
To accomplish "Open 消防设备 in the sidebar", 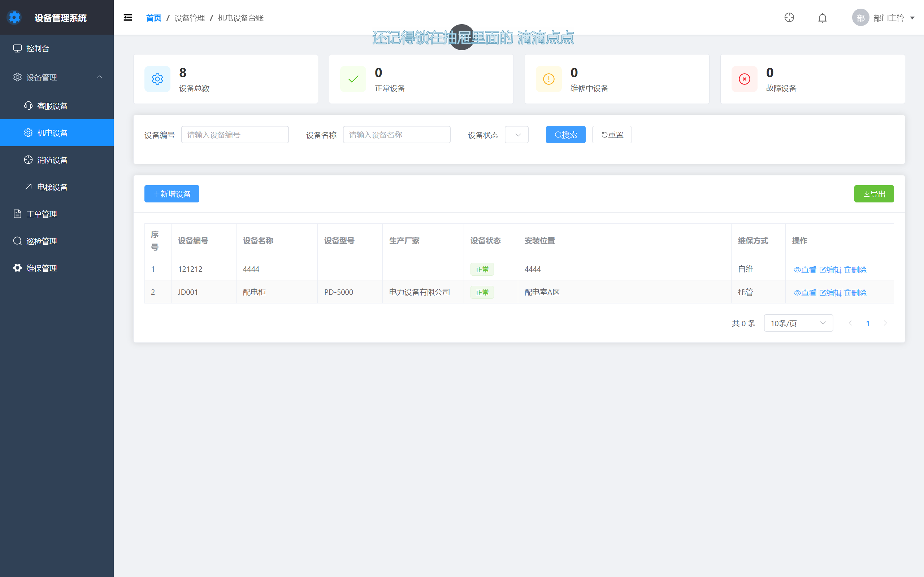I will 52,160.
